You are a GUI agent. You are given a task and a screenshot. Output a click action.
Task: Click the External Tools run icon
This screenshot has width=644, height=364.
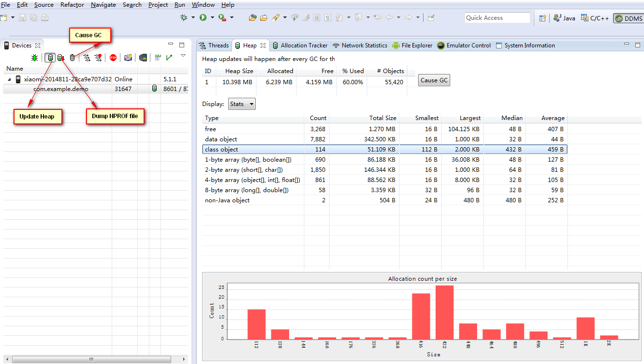[x=222, y=17]
